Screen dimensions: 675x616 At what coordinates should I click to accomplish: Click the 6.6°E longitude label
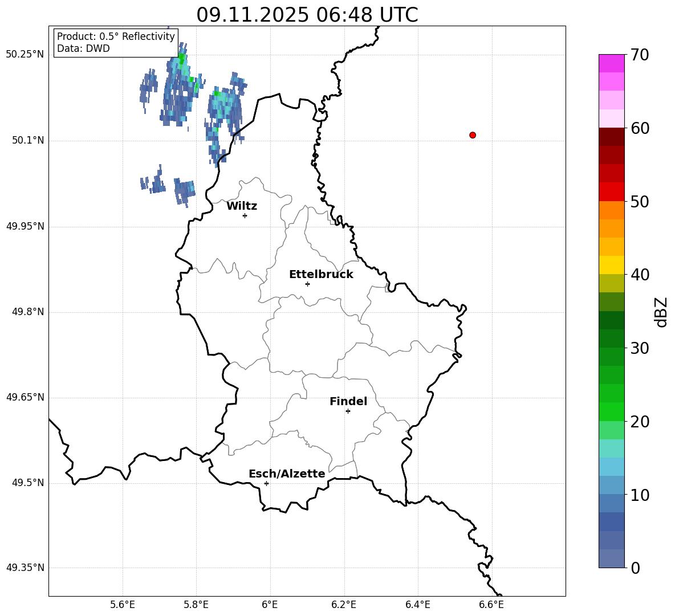(491, 605)
